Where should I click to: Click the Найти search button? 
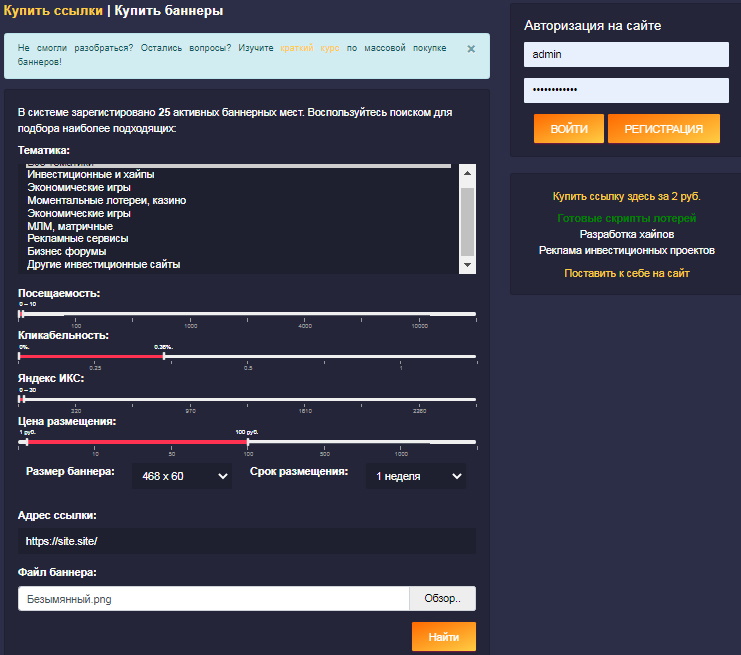coord(443,637)
